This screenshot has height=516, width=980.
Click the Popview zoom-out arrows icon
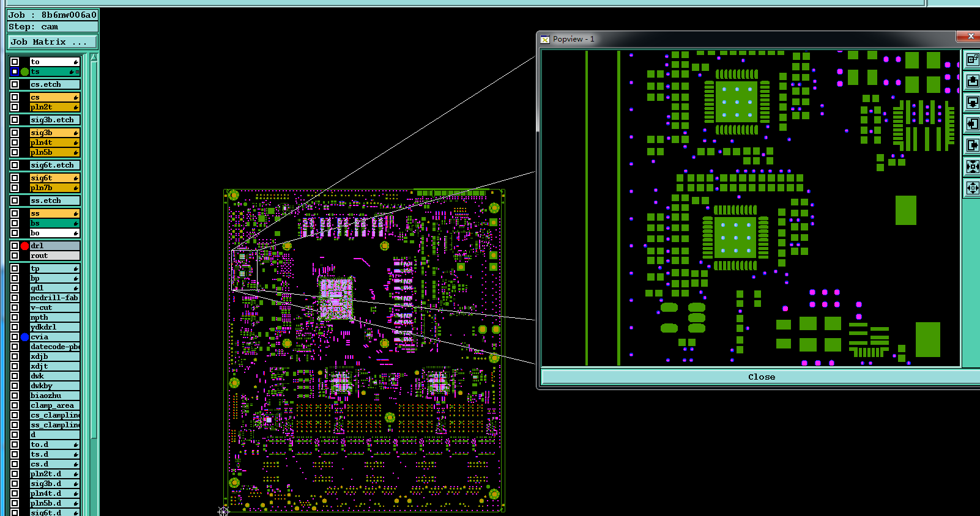pos(972,188)
